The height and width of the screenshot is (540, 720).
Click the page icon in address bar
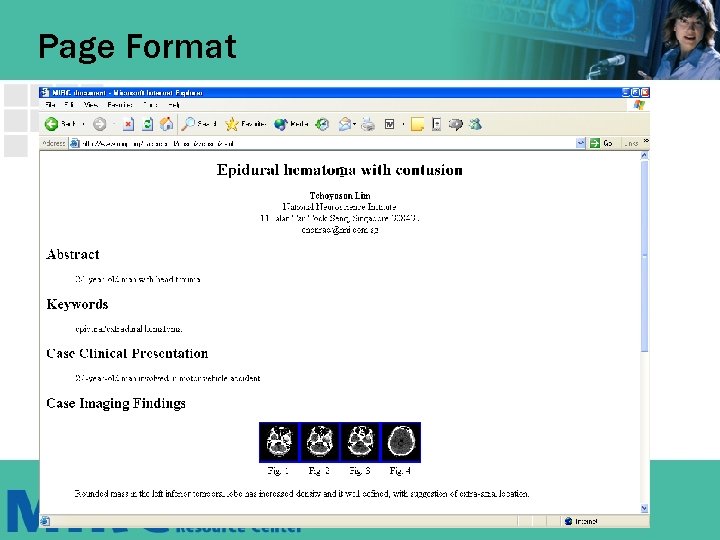(x=74, y=143)
